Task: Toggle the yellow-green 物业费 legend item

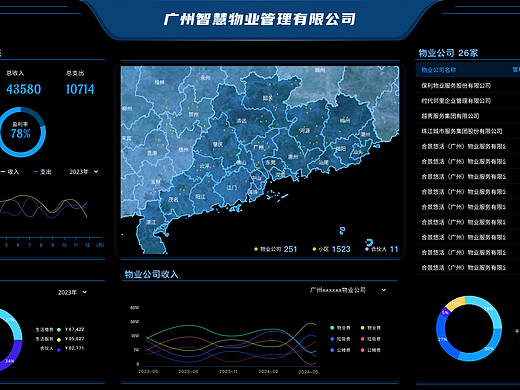Action: click(x=371, y=328)
